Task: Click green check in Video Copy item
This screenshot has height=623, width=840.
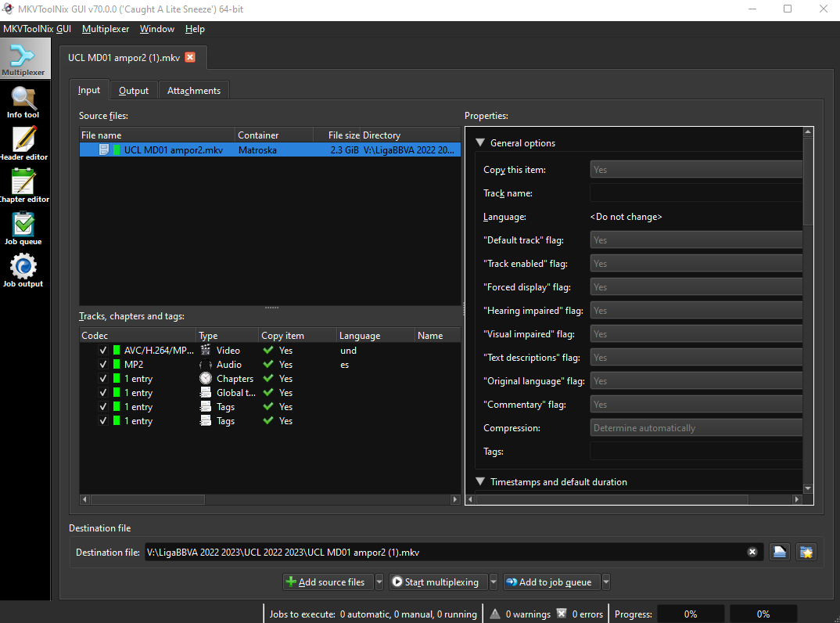Action: coord(268,350)
